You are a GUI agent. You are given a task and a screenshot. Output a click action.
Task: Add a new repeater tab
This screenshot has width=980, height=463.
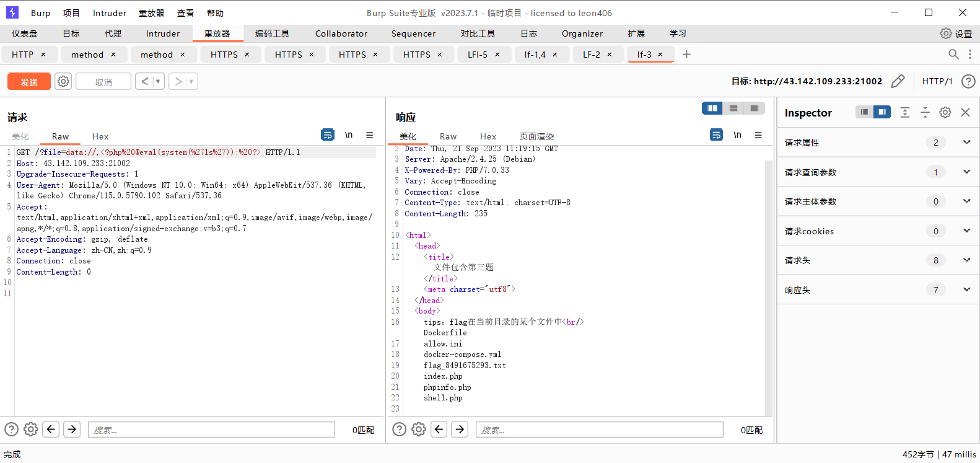point(686,55)
